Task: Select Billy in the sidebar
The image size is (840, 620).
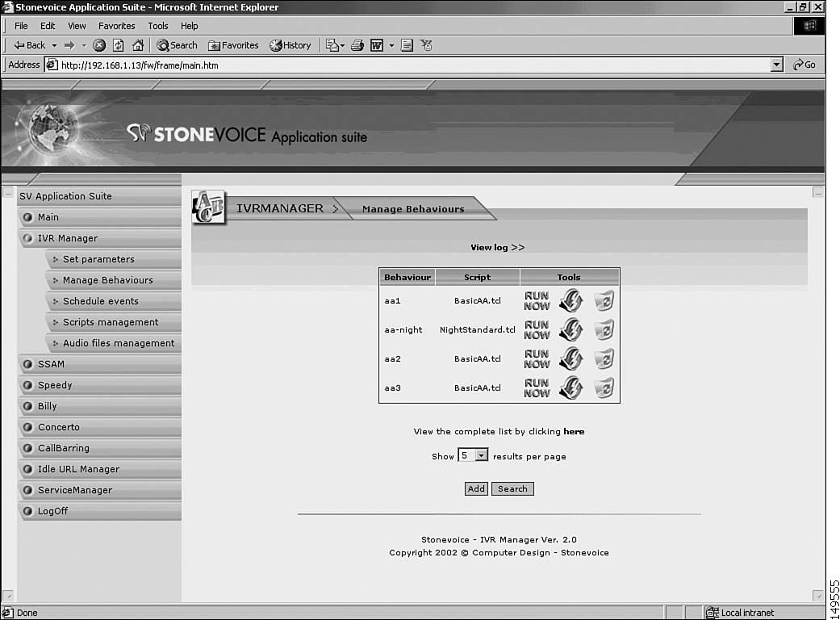Action: pyautogui.click(x=99, y=406)
